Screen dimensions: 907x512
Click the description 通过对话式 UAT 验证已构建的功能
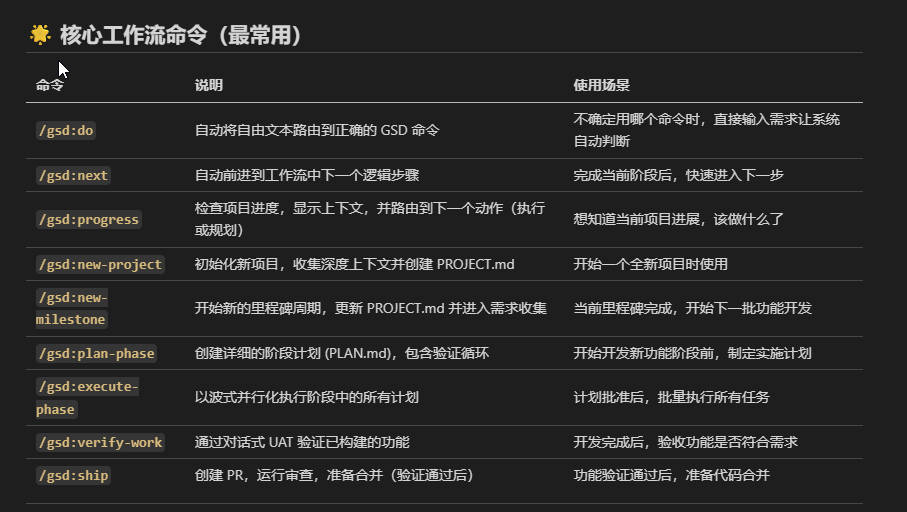coord(301,443)
